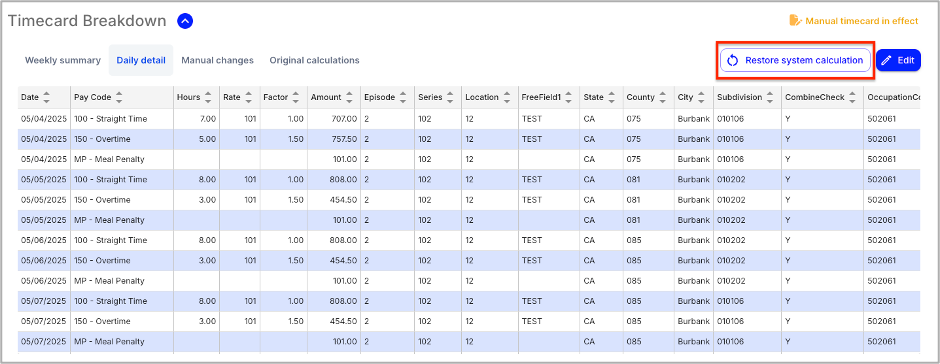The image size is (940, 364).
Task: Click the Restore system calculation button
Action: point(796,60)
